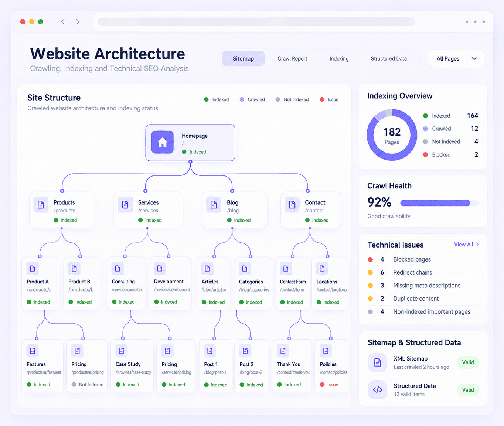This screenshot has width=504, height=426.
Task: Select the Consulting page icon
Action: pos(118,269)
